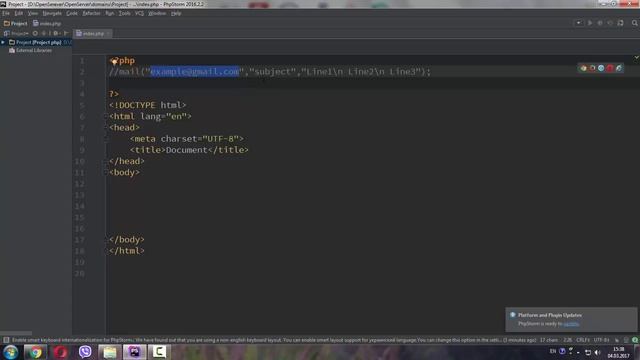Image resolution: width=640 pixels, height=360 pixels.
Task: Open Opera from the taskbar
Action: (60, 352)
